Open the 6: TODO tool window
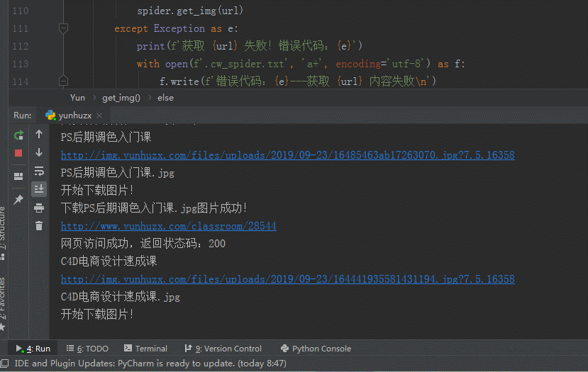588x372 pixels. click(x=87, y=349)
